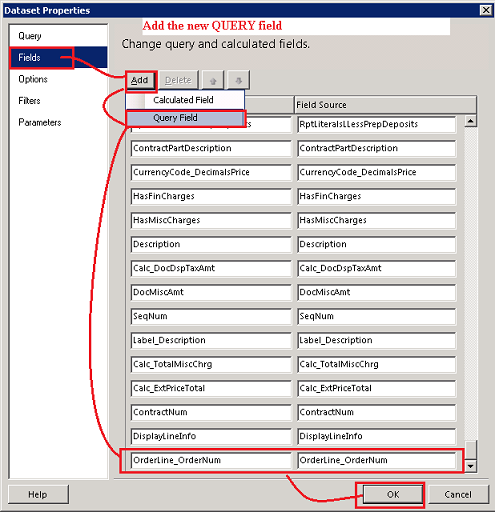Viewport: 495px width, 512px height.
Task: Click the move field up arrow button
Action: pyautogui.click(x=213, y=80)
